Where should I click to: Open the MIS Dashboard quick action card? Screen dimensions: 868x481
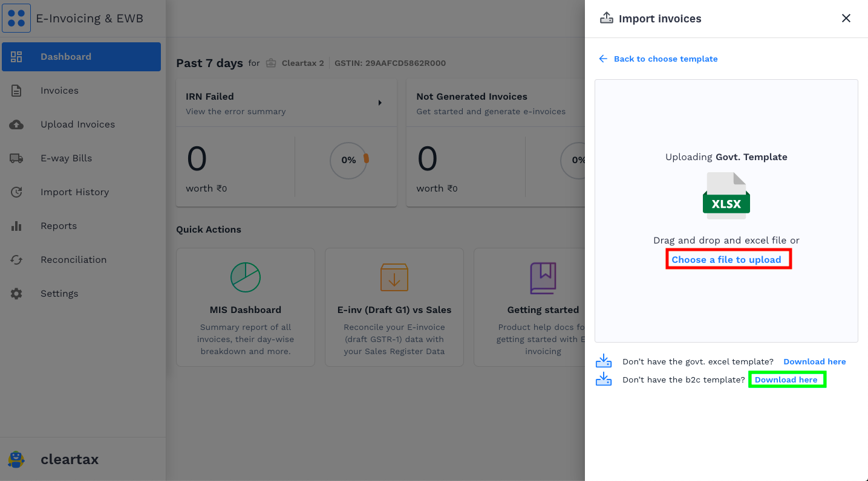point(245,307)
